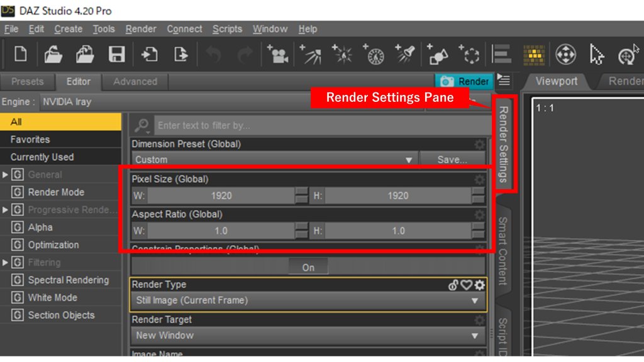Open the Engine NVIDIA Iray dropdown
The image size is (644, 362).
pos(232,102)
